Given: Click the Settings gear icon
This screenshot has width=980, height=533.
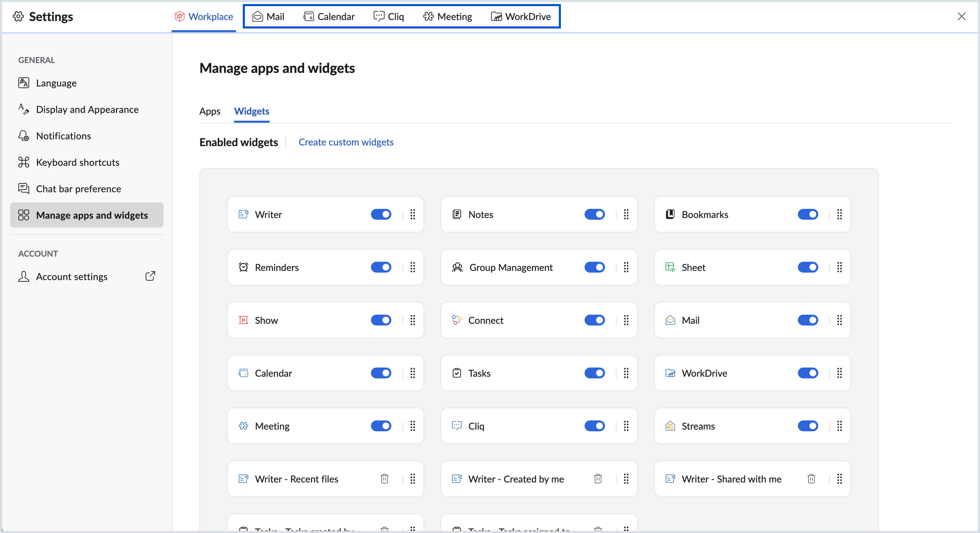Looking at the screenshot, I should (x=18, y=16).
